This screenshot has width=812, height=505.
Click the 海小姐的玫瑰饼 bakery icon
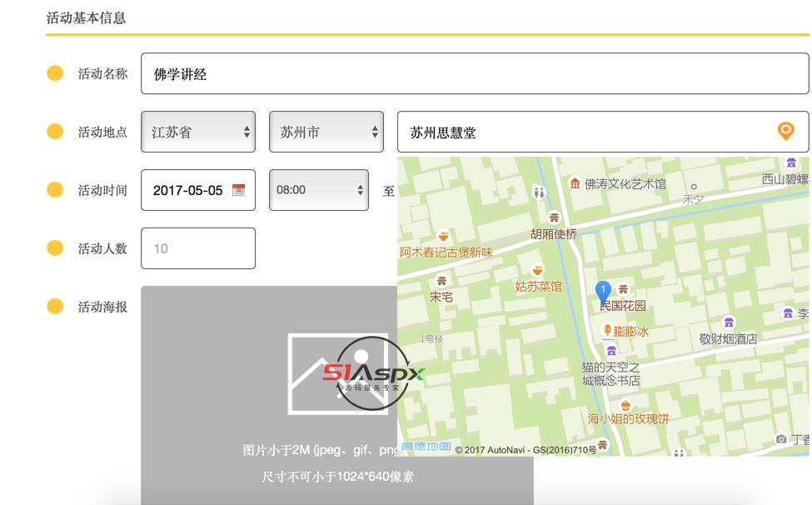626,405
